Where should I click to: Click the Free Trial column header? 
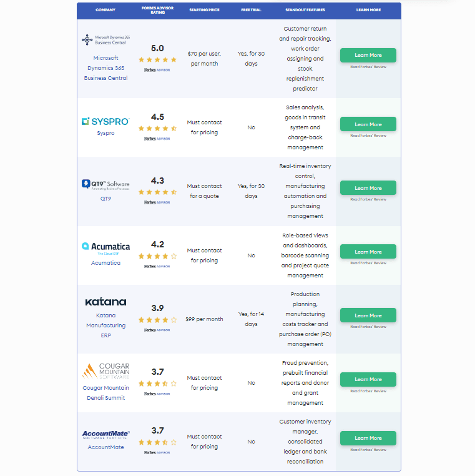click(x=251, y=10)
